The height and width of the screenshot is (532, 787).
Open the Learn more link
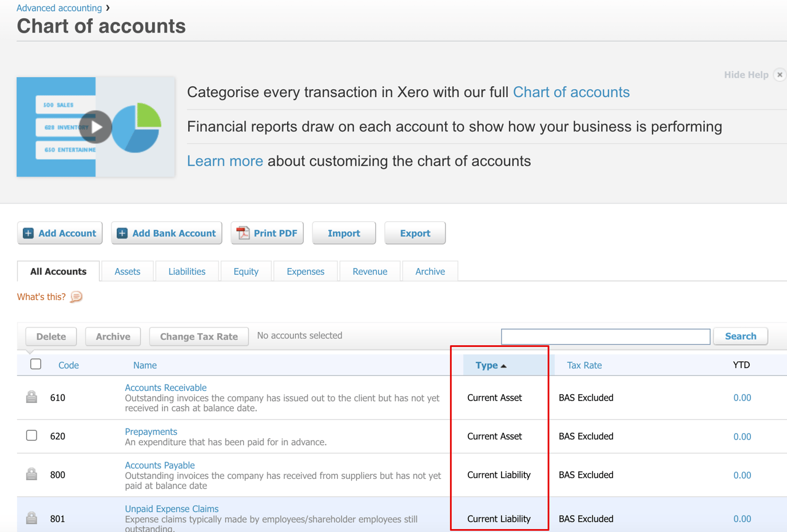(225, 161)
